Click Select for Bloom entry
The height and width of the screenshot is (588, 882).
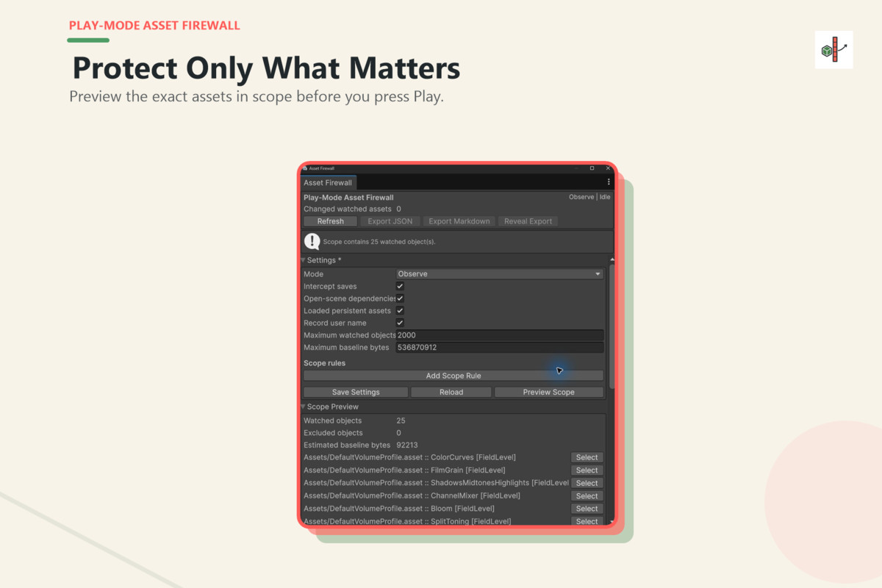click(587, 509)
